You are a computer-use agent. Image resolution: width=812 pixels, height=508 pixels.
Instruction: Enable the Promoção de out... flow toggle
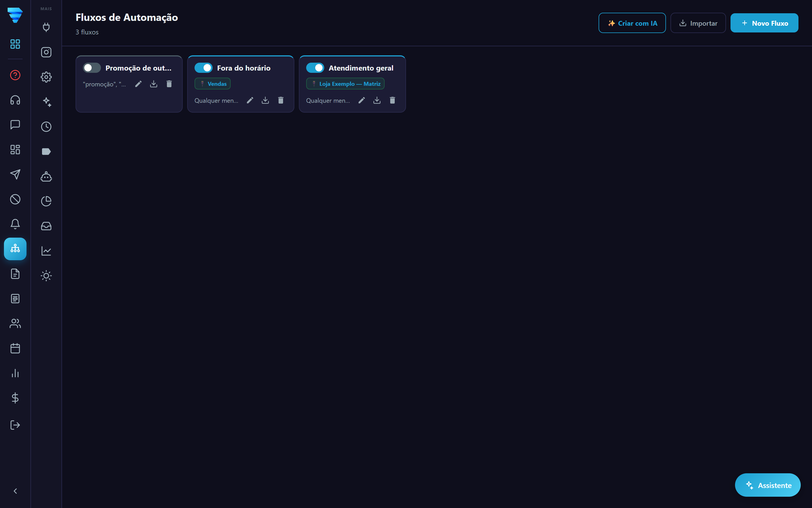click(92, 68)
